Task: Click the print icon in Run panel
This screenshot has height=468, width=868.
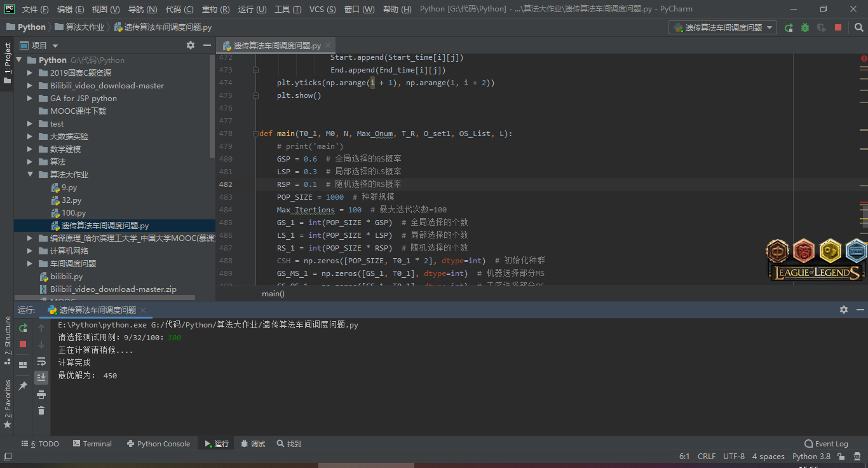Action: 41,394
